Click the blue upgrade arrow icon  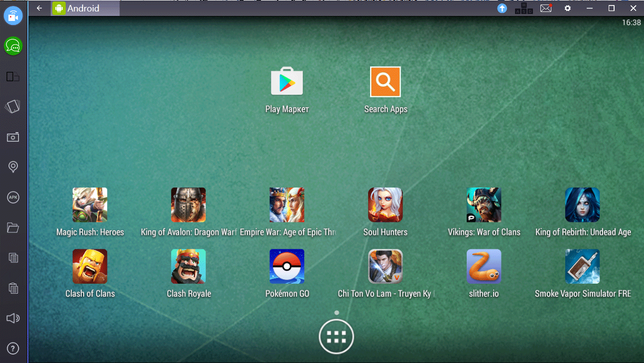(x=502, y=8)
